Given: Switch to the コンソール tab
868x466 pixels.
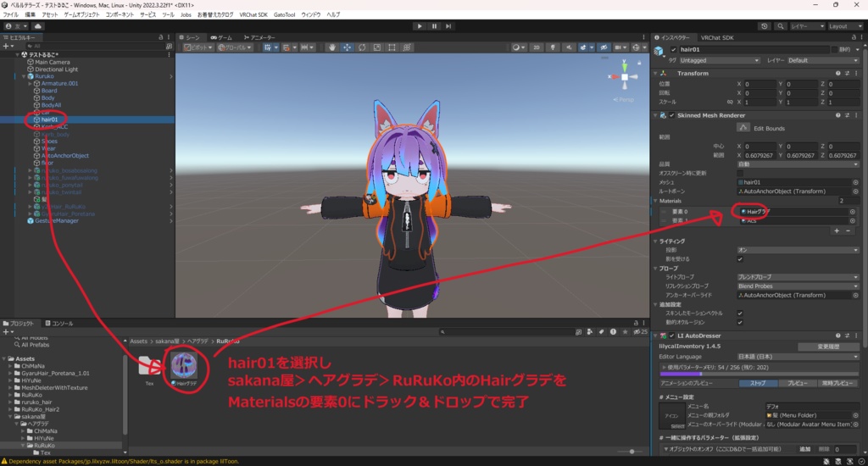Looking at the screenshot, I should coord(59,323).
